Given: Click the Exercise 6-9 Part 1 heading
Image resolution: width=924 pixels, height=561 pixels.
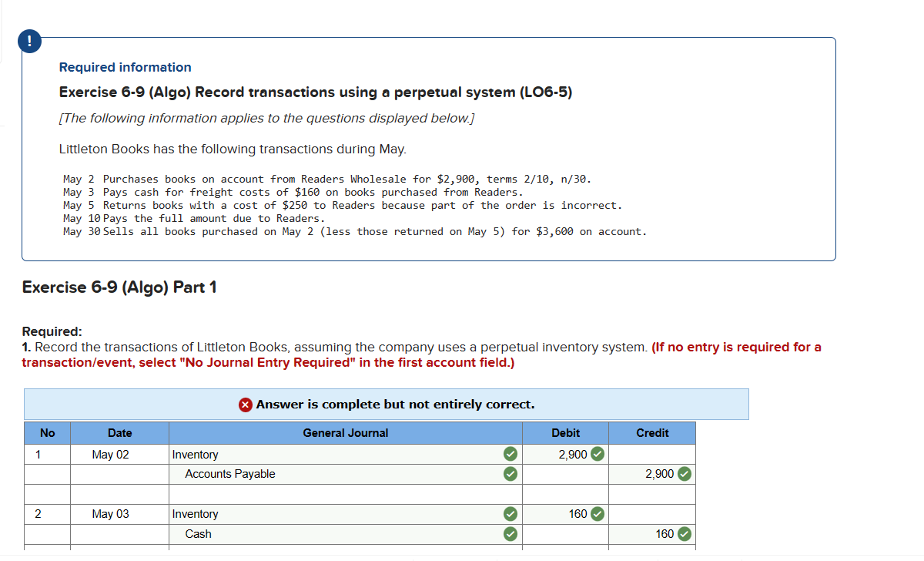Looking at the screenshot, I should (119, 287).
